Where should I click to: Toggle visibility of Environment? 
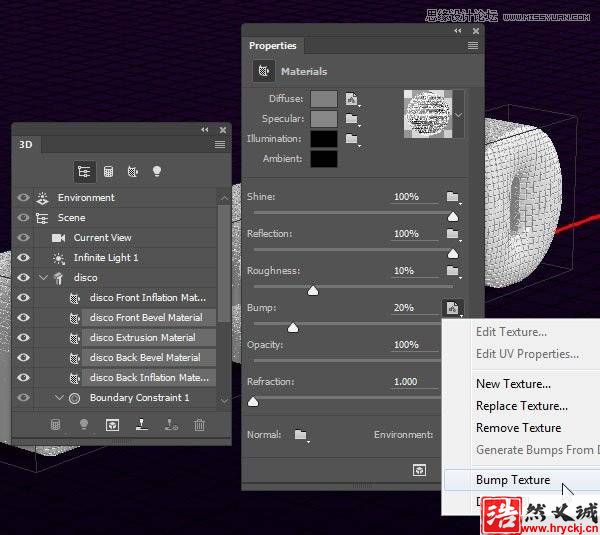[23, 198]
